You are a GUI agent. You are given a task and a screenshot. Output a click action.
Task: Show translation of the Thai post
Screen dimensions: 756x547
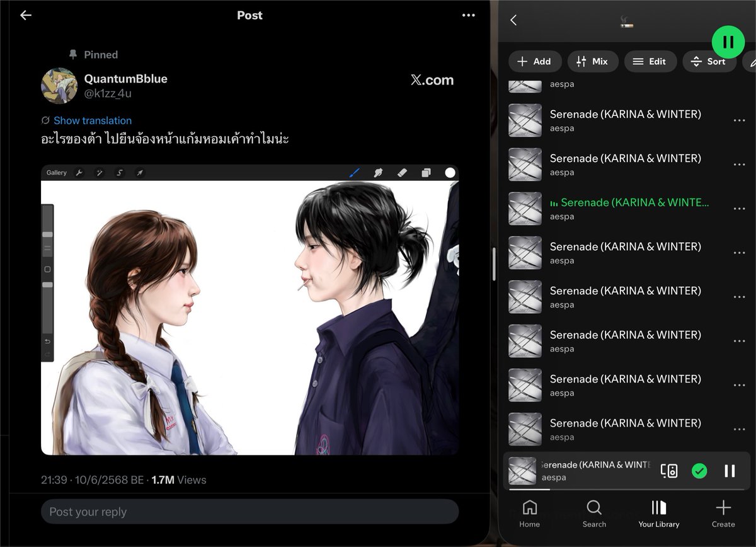pos(93,120)
